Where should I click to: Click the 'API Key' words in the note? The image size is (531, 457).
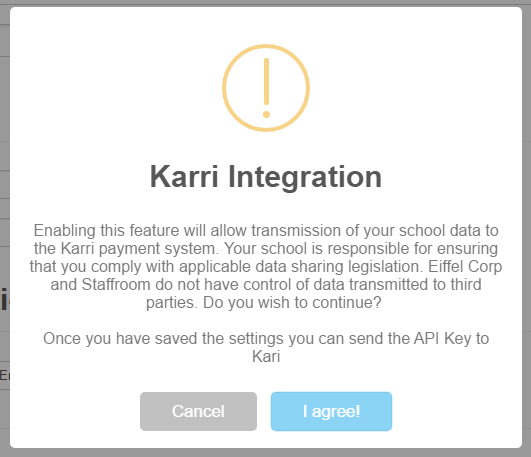point(443,338)
